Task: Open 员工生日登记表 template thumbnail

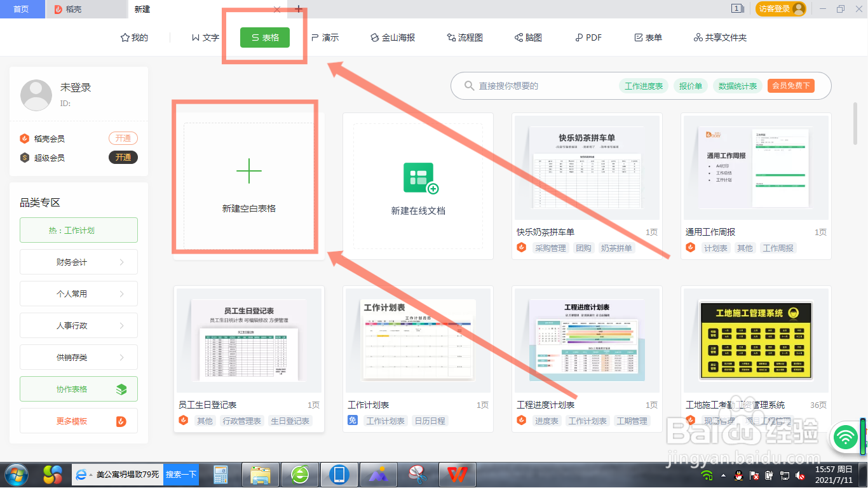Action: pos(249,341)
